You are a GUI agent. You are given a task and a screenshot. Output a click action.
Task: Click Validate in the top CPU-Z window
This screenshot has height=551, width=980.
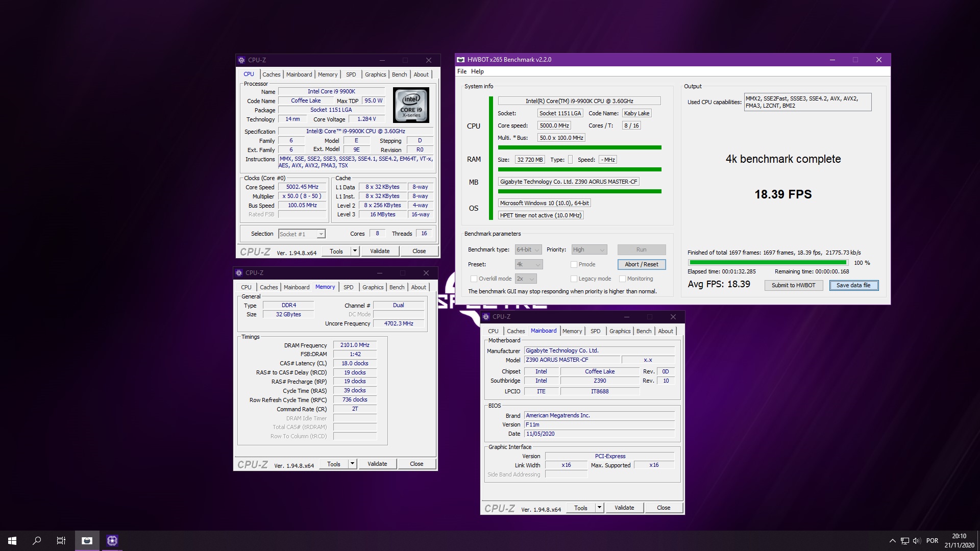pyautogui.click(x=380, y=251)
